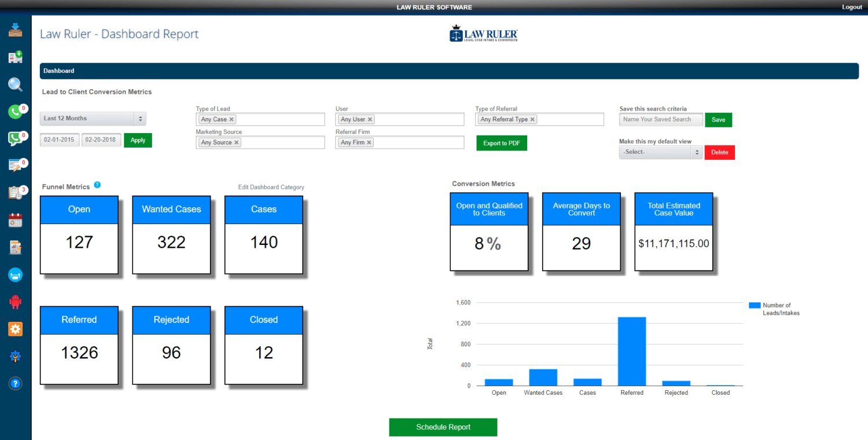Screen dimensions: 868x440
Task: Click the Name Your Saved Search field
Action: [x=661, y=119]
